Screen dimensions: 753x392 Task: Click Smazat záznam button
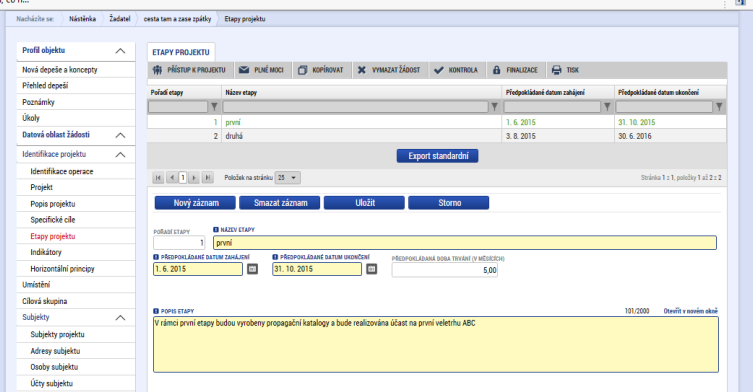click(x=279, y=203)
